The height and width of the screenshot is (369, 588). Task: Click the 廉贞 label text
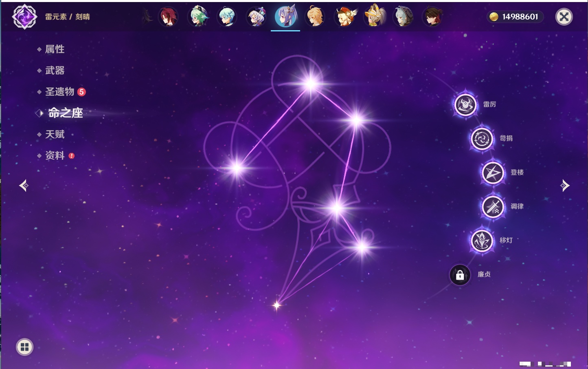coord(484,274)
